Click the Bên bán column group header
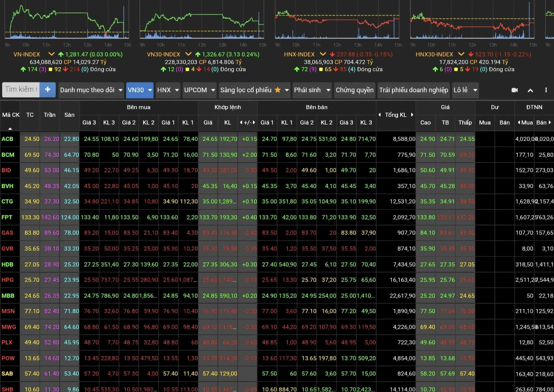554x392 pixels. point(317,107)
